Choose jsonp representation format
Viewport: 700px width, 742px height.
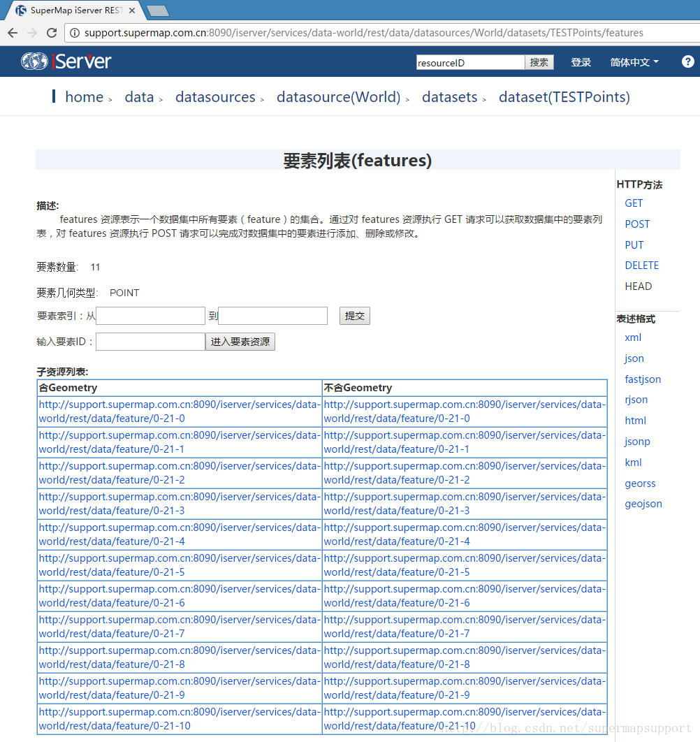point(638,442)
